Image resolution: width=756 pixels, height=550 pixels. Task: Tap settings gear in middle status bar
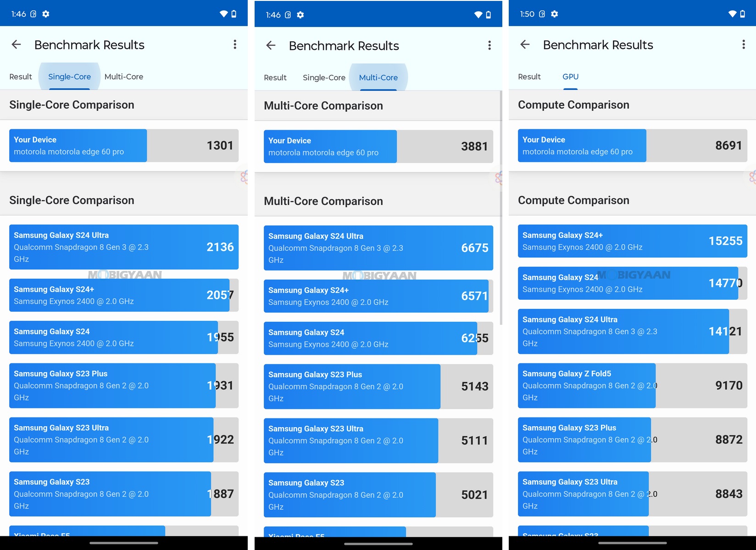coord(300,15)
